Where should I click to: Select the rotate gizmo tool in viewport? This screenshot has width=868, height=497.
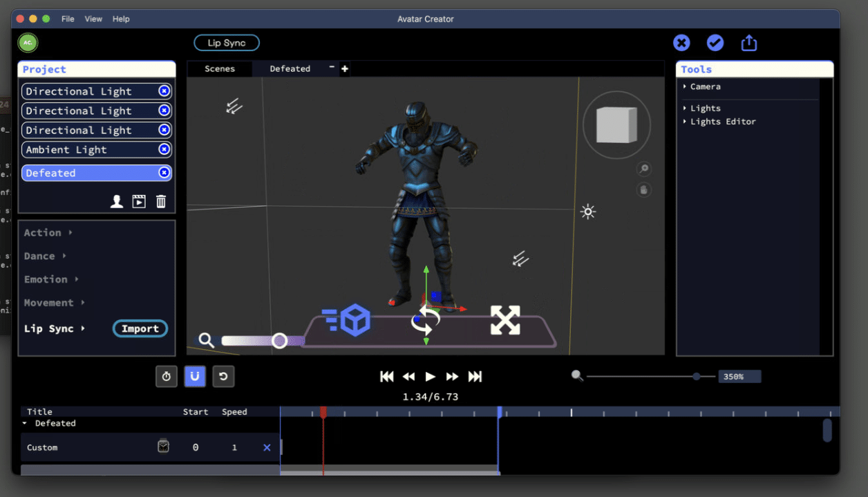pyautogui.click(x=426, y=321)
